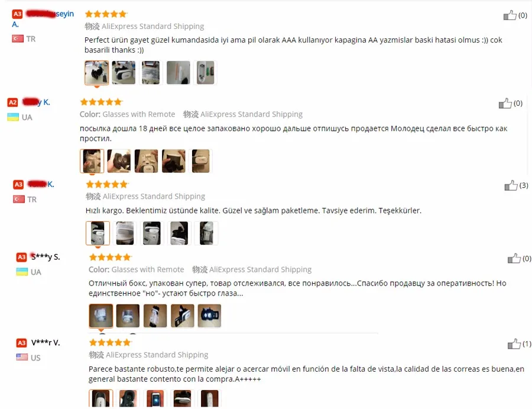Click thumbs-up on 18-day delivery review
This screenshot has width=532, height=409.
point(505,103)
